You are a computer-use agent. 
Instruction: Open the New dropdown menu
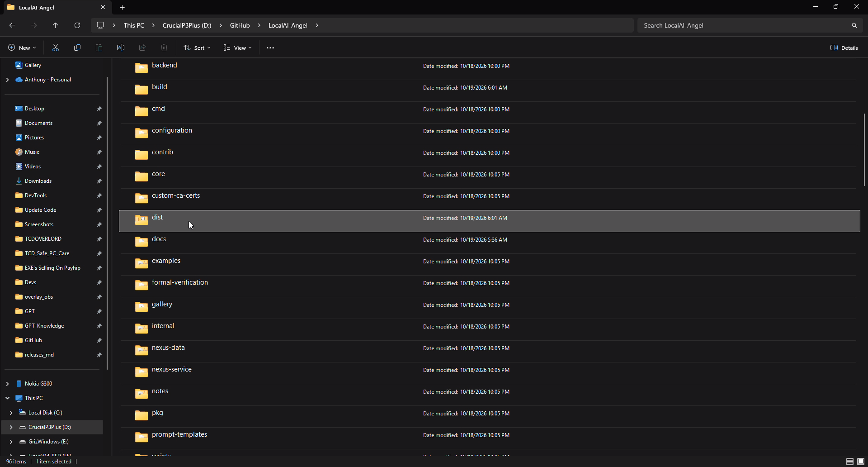(22, 48)
